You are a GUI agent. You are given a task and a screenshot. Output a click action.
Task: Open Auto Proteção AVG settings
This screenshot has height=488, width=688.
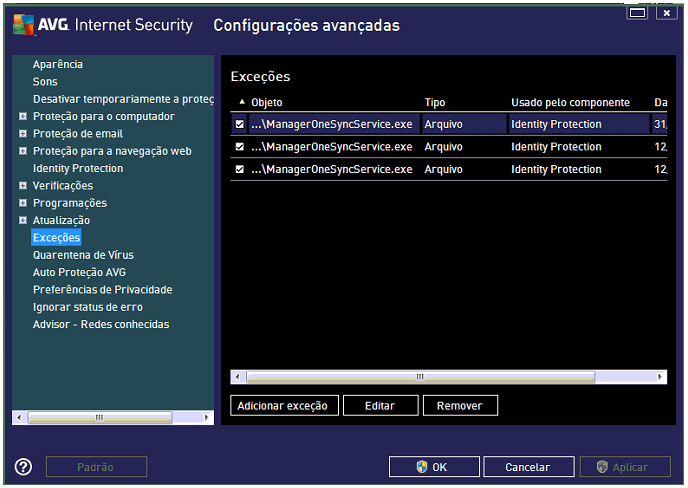tap(79, 273)
